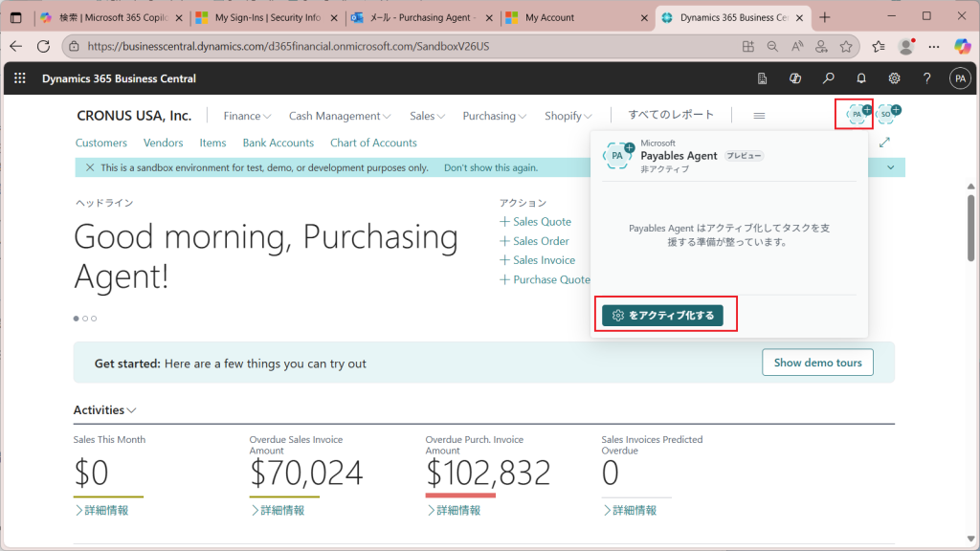This screenshot has width=980, height=551.
Task: Expand the Cash Management menu
Action: click(340, 116)
